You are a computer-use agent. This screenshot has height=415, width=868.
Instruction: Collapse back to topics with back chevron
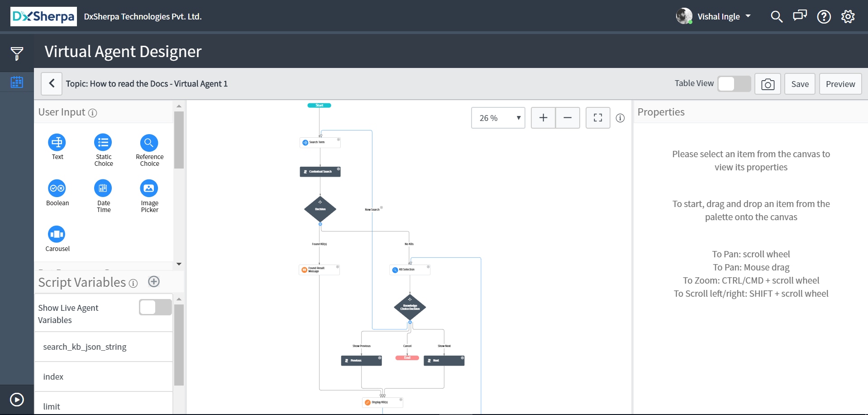tap(51, 84)
